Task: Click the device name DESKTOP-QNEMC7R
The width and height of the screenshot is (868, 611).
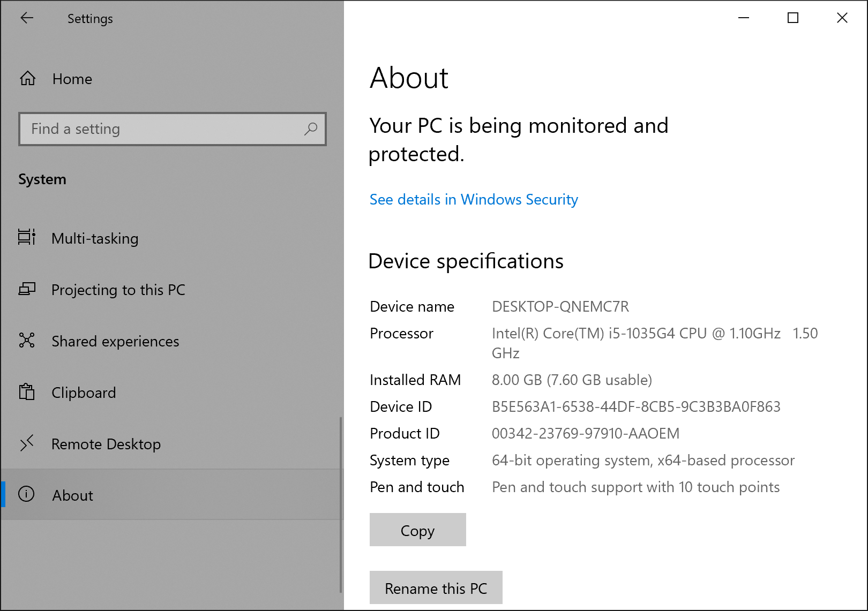Action: tap(560, 306)
